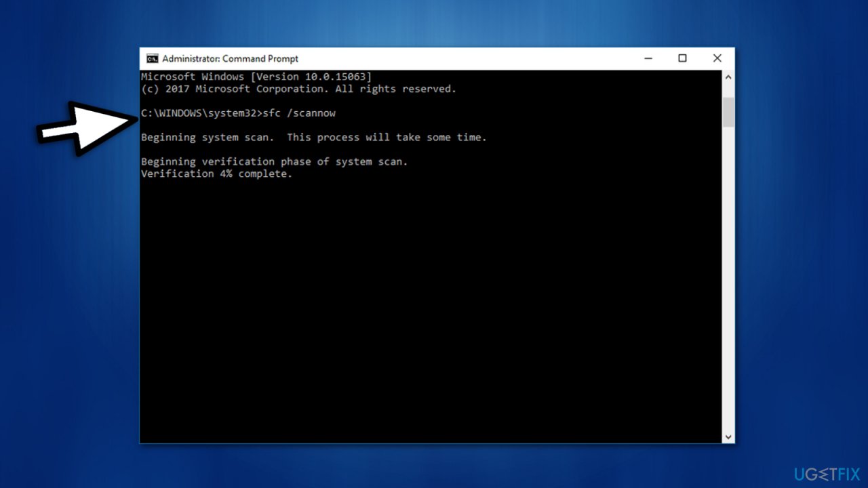The width and height of the screenshot is (868, 488).
Task: Click the minimize dash icon
Action: pyautogui.click(x=648, y=58)
